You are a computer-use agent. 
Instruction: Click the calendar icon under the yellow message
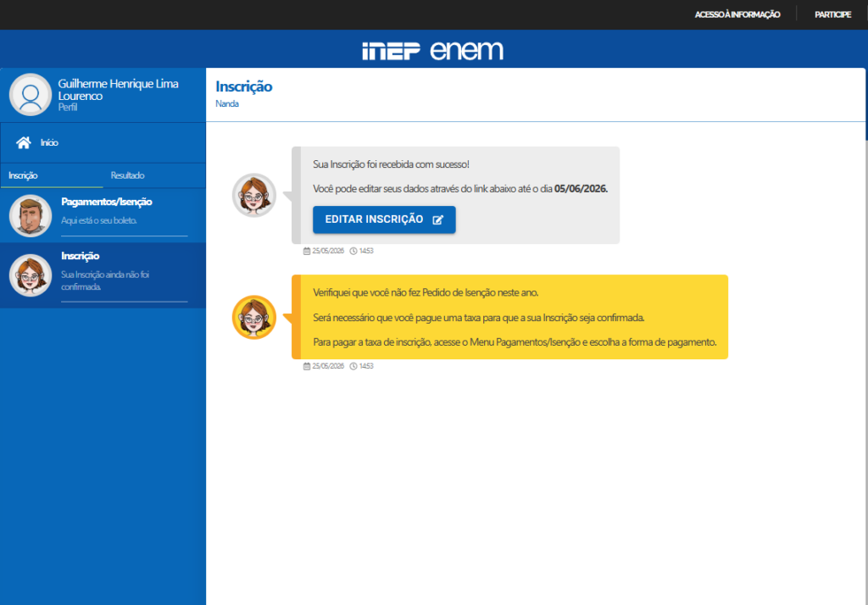coord(307,366)
